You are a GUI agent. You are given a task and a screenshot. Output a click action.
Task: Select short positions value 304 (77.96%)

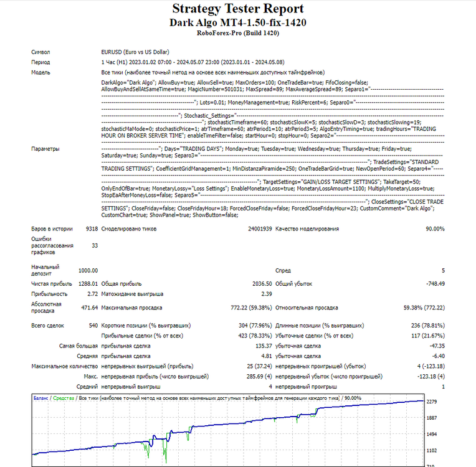(255, 326)
